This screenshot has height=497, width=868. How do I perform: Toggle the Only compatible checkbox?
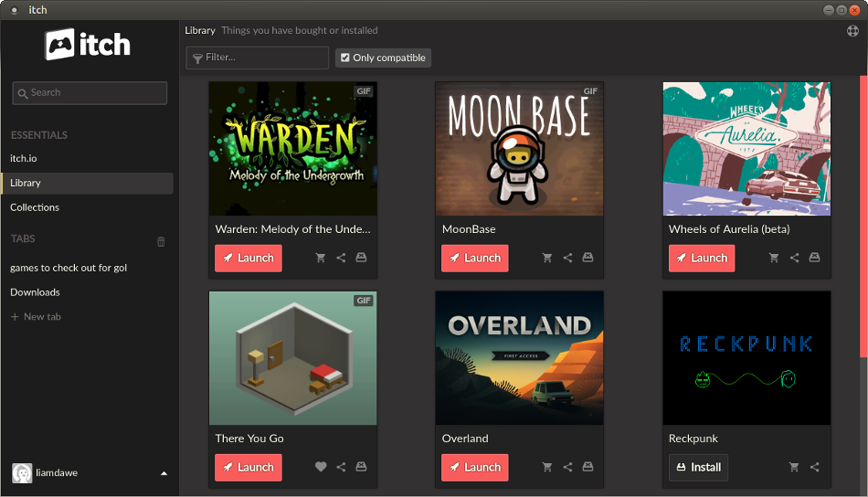pos(344,58)
